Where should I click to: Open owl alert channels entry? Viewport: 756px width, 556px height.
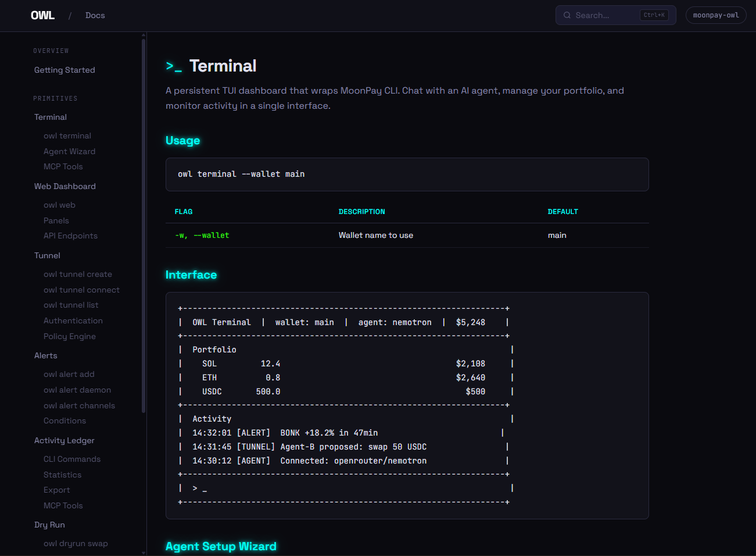(x=79, y=405)
